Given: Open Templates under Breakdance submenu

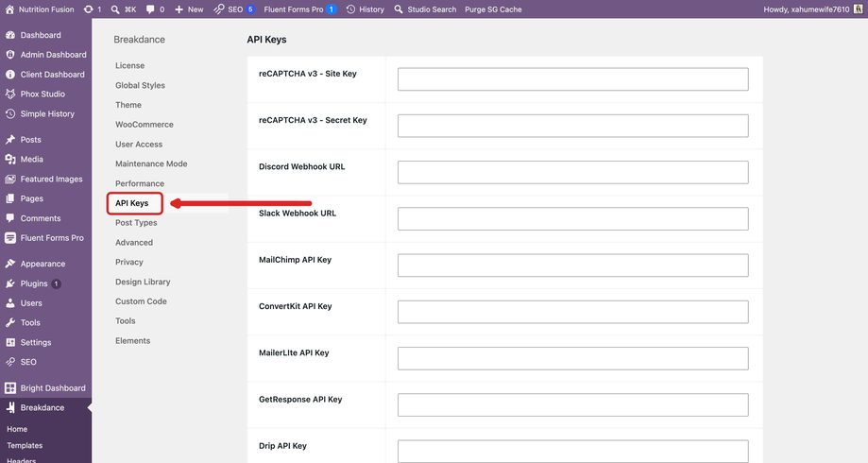Looking at the screenshot, I should pyautogui.click(x=25, y=445).
